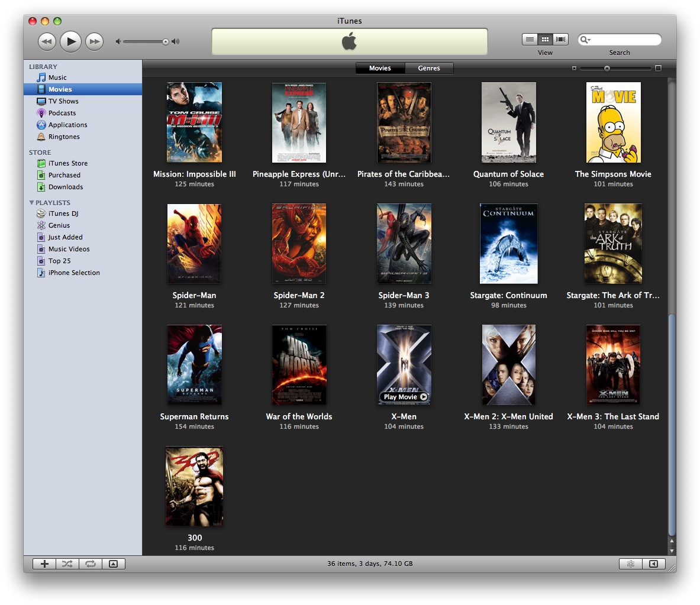Viewport: 700px width, 605px height.
Task: Select Stargate: The Ark of Truth poster
Action: pos(614,244)
